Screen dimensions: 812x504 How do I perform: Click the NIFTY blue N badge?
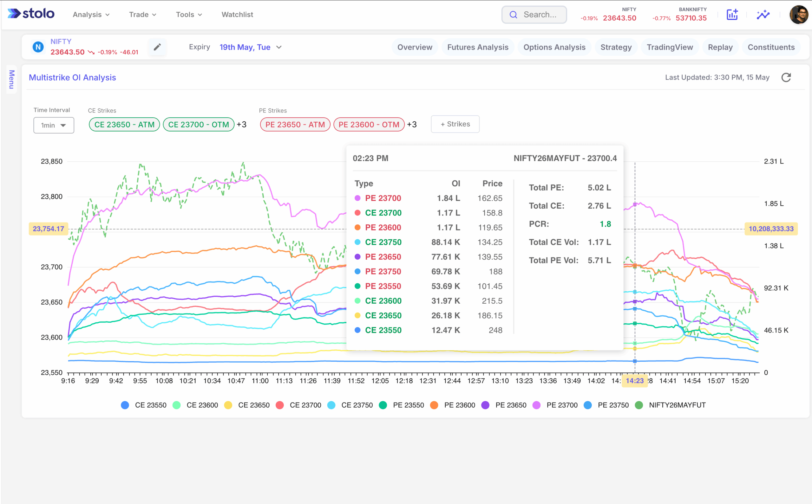tap(38, 47)
